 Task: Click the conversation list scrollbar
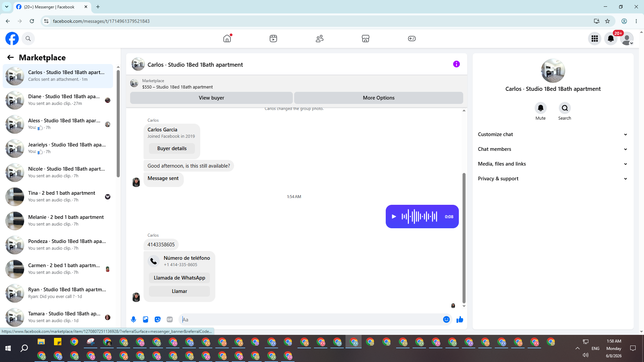(118, 124)
